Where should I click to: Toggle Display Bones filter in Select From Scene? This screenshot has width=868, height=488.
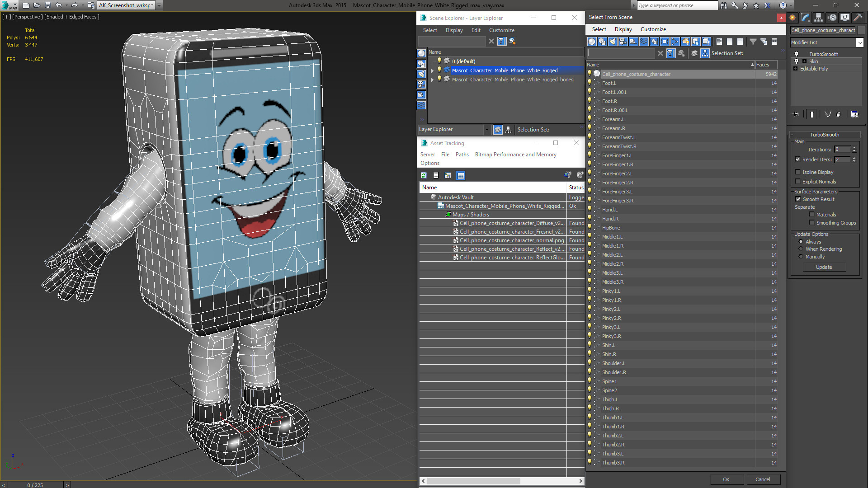click(x=675, y=42)
